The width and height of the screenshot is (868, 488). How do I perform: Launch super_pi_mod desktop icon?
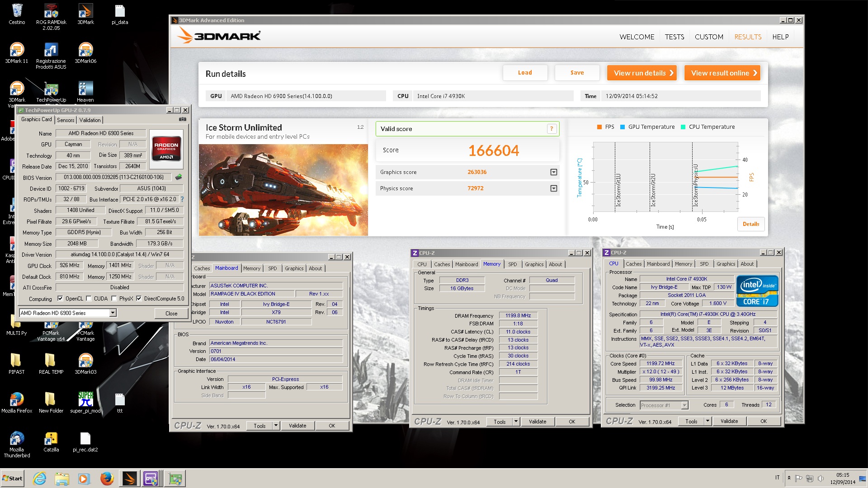(85, 403)
